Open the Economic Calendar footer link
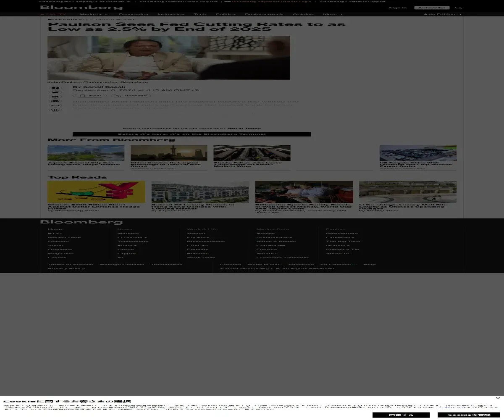This screenshot has height=420, width=504. [282, 257]
